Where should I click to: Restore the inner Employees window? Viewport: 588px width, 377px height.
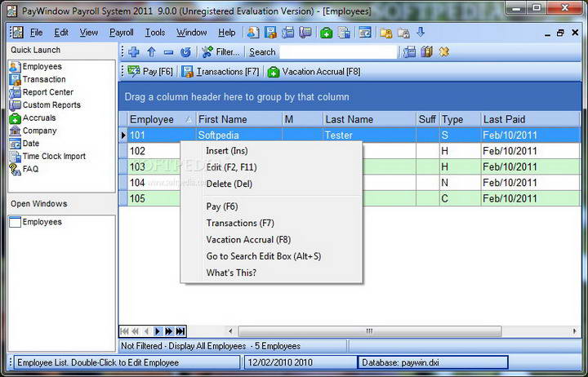point(560,33)
